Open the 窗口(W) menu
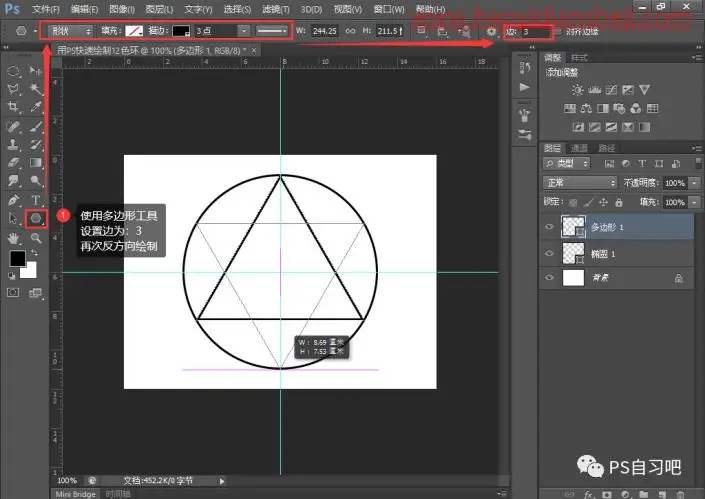 click(389, 9)
